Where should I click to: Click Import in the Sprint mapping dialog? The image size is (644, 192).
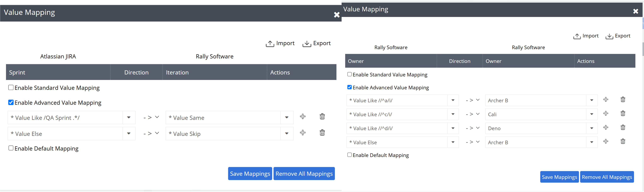[x=280, y=43]
